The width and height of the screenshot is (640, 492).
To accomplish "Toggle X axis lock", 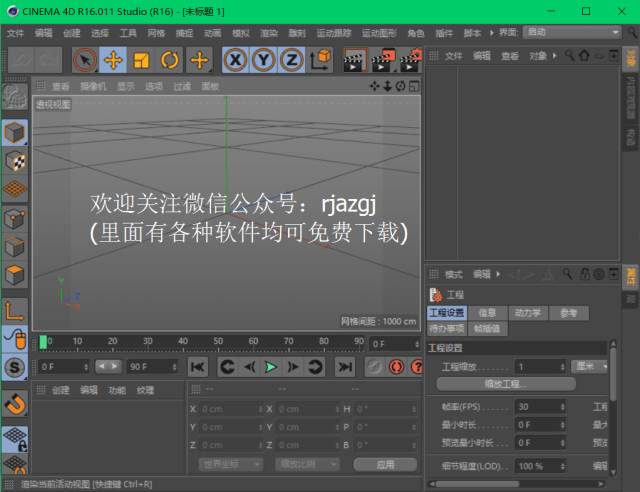I will 235,60.
